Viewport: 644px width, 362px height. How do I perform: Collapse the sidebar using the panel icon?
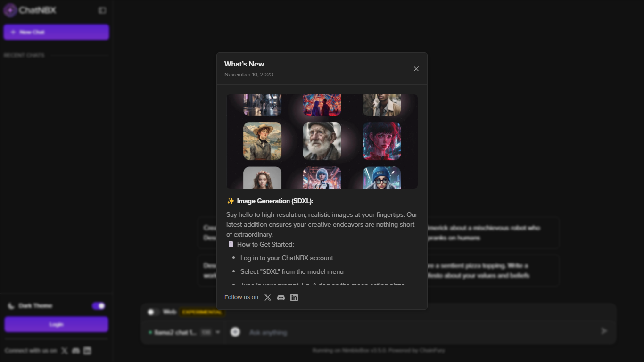tap(102, 10)
